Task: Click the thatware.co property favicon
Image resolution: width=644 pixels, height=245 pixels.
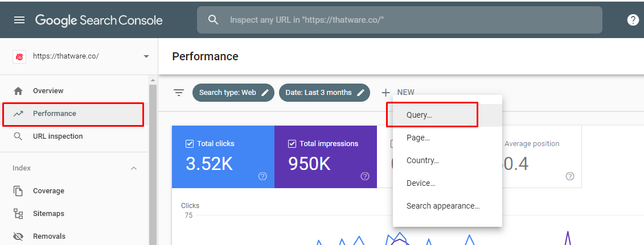Action: 19,56
